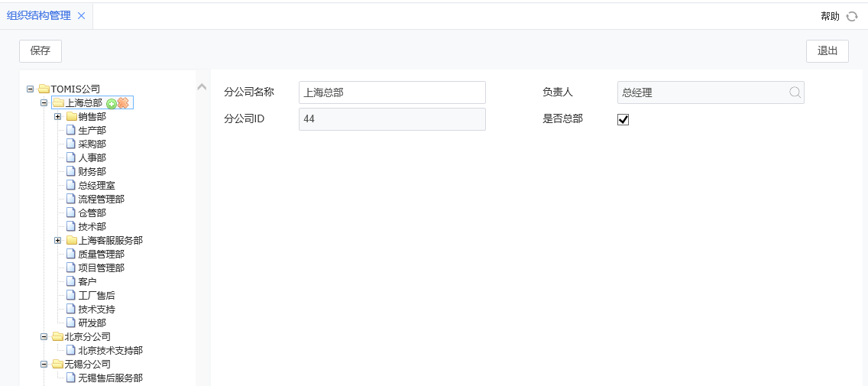The height and width of the screenshot is (386, 868).
Task: Select the 组织结构管理 tab
Action: pyautogui.click(x=39, y=16)
